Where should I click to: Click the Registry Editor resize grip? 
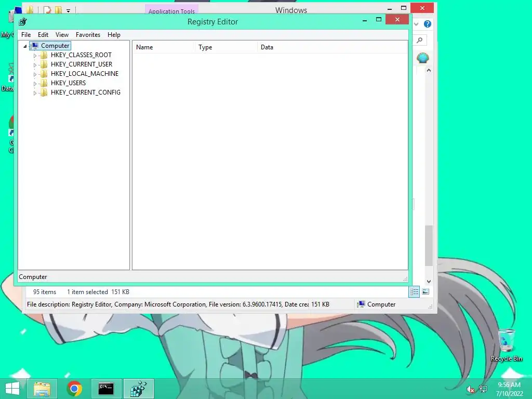pos(405,279)
